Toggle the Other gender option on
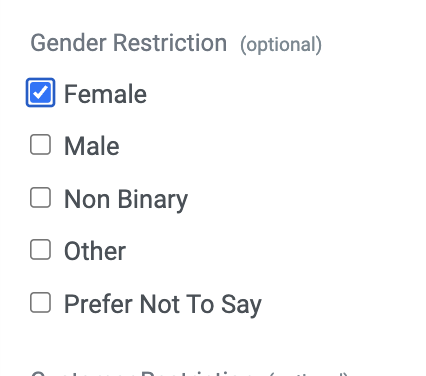The image size is (426, 376). (x=40, y=249)
